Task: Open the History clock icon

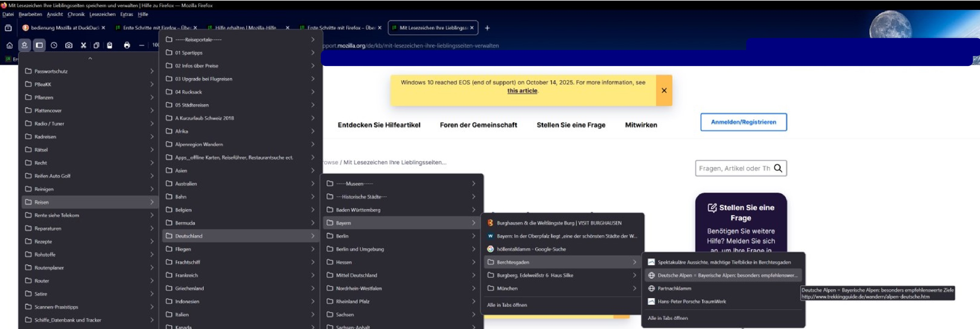Action: point(54,45)
